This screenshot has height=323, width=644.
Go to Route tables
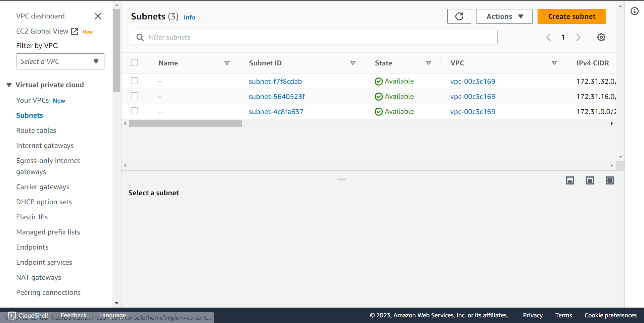click(x=36, y=130)
